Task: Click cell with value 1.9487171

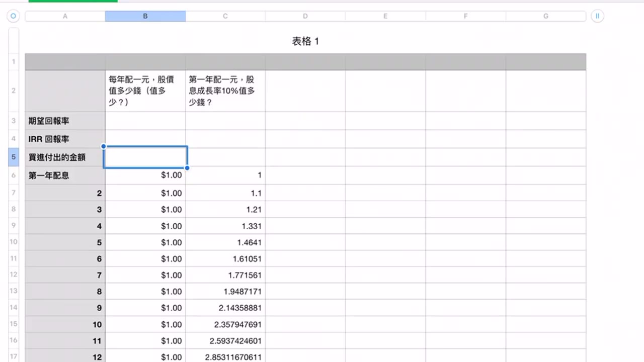Action: [225, 292]
